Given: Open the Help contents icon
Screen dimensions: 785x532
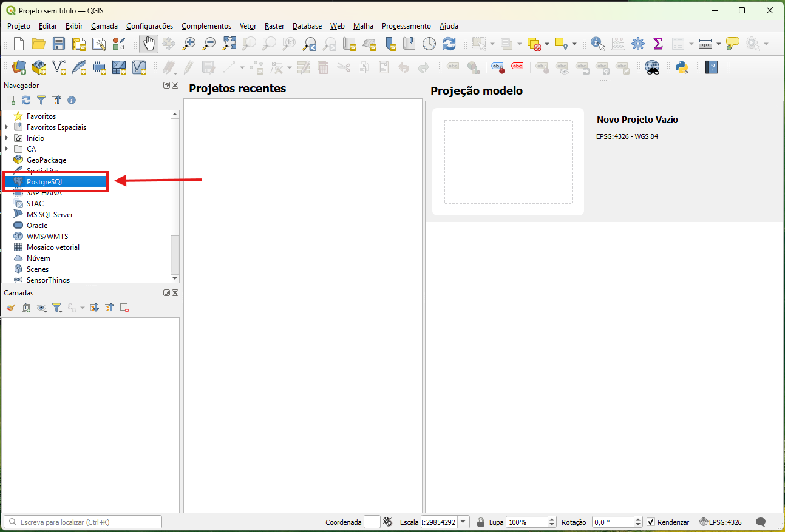Looking at the screenshot, I should [712, 67].
